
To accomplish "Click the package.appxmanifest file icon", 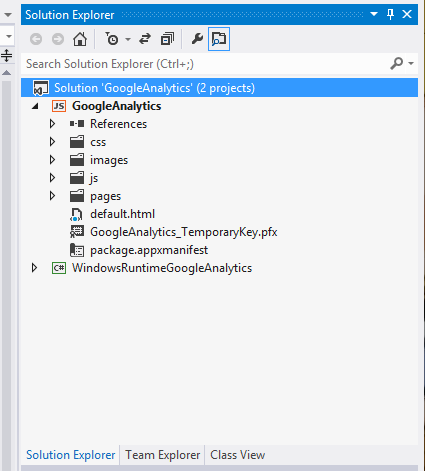I will click(77, 250).
